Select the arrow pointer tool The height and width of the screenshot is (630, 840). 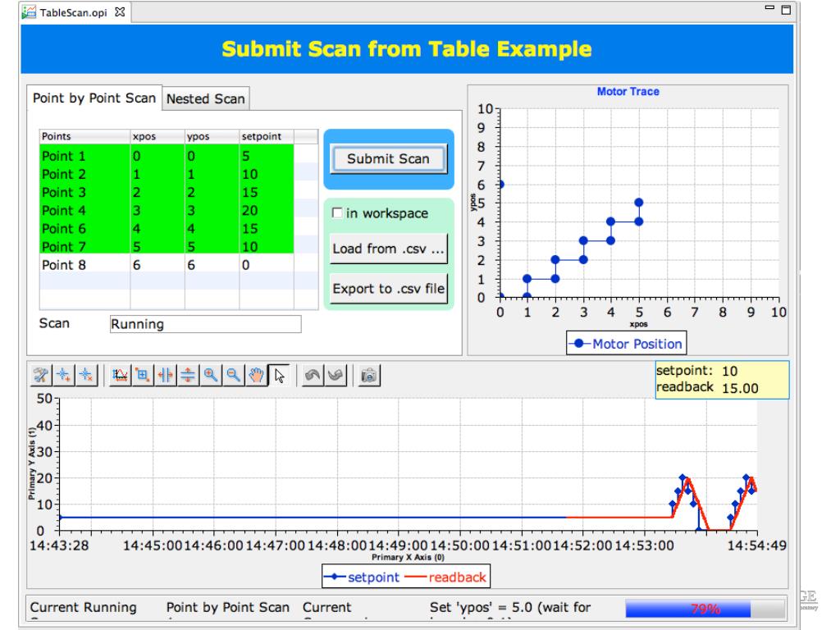pos(279,375)
